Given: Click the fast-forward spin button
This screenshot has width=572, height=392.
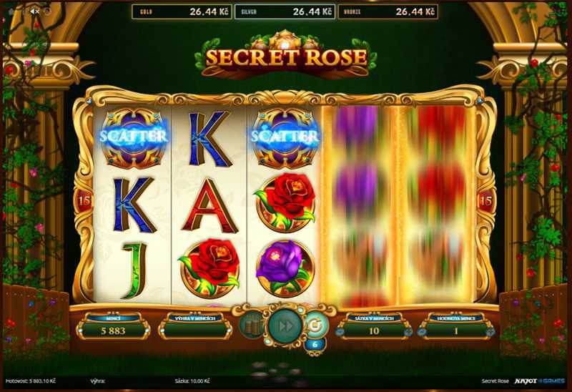Looking at the screenshot, I should click(x=285, y=326).
